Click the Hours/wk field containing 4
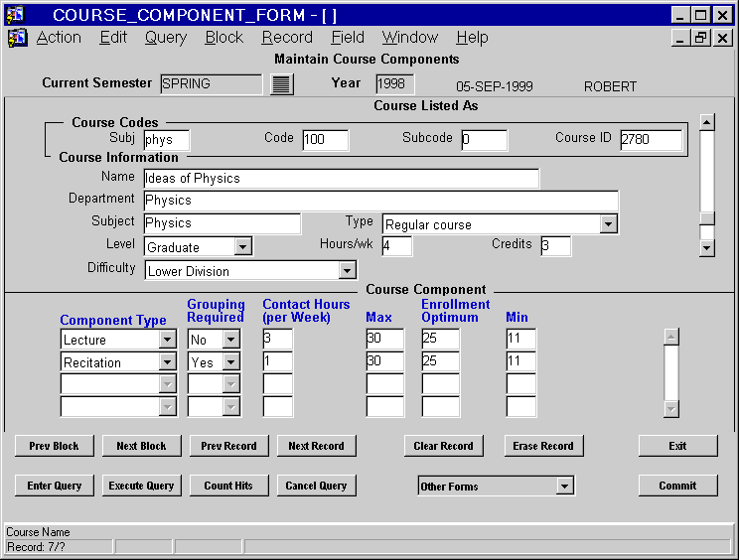Screen dimensions: 739x560 coord(397,246)
